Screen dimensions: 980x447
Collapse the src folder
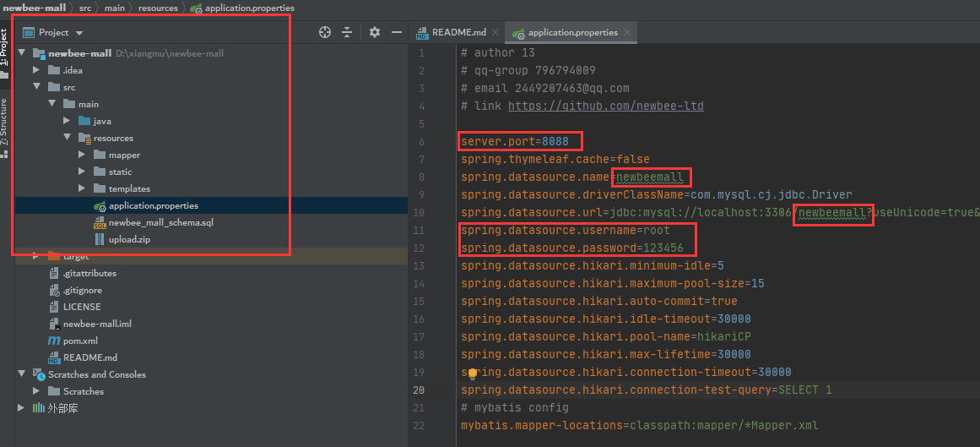tap(37, 87)
